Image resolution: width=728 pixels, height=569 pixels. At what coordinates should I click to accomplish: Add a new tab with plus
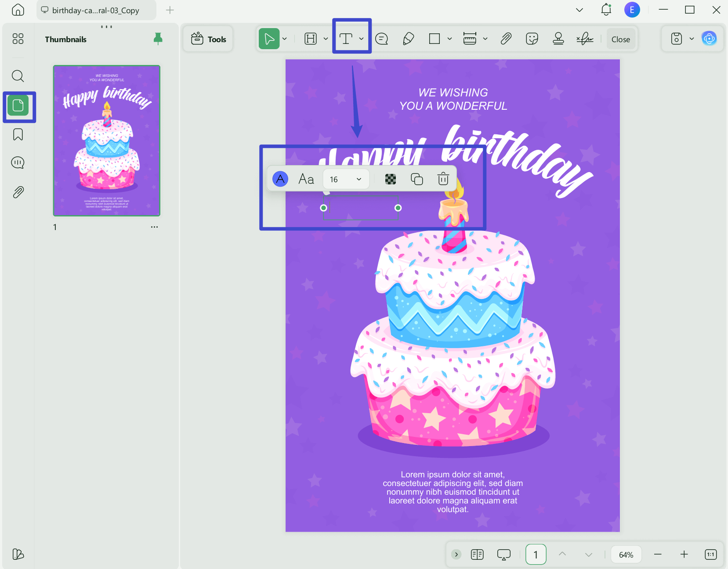tap(170, 10)
